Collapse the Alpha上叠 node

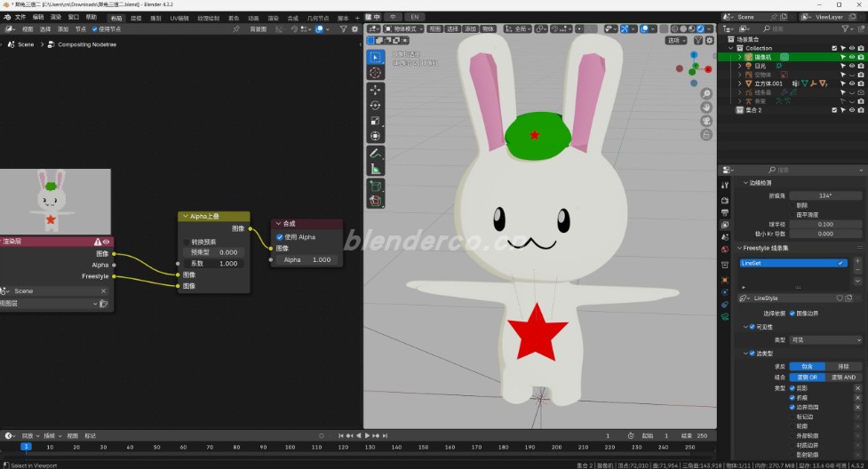click(x=186, y=217)
